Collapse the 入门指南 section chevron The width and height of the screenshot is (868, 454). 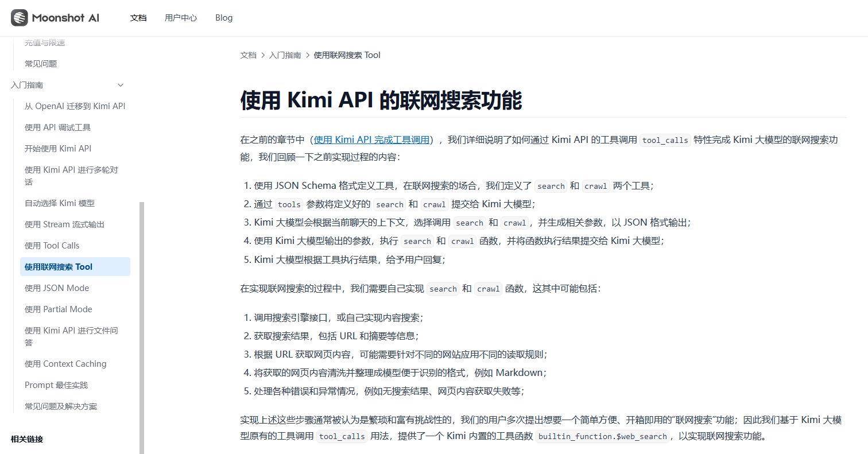click(x=121, y=85)
